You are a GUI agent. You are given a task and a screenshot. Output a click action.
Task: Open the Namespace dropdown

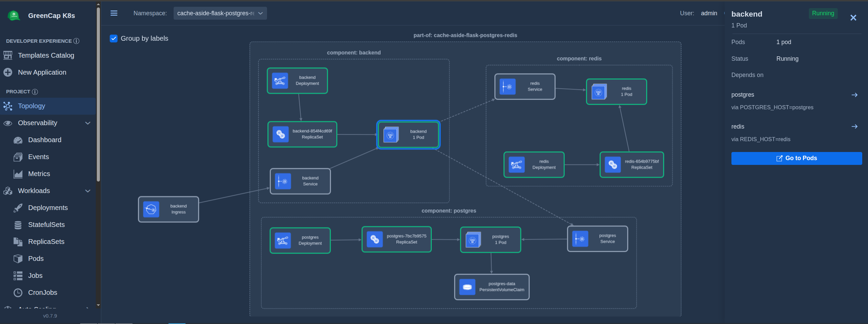click(220, 13)
